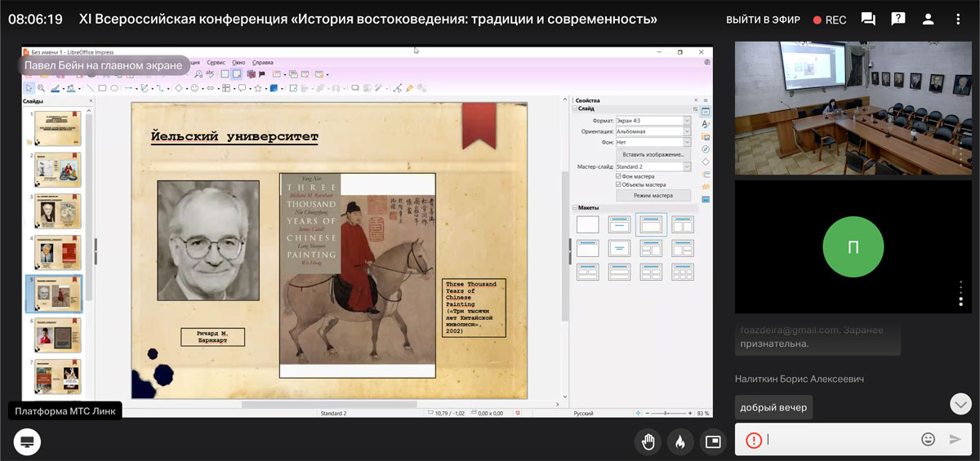Click the REC recording indicator

[830, 20]
